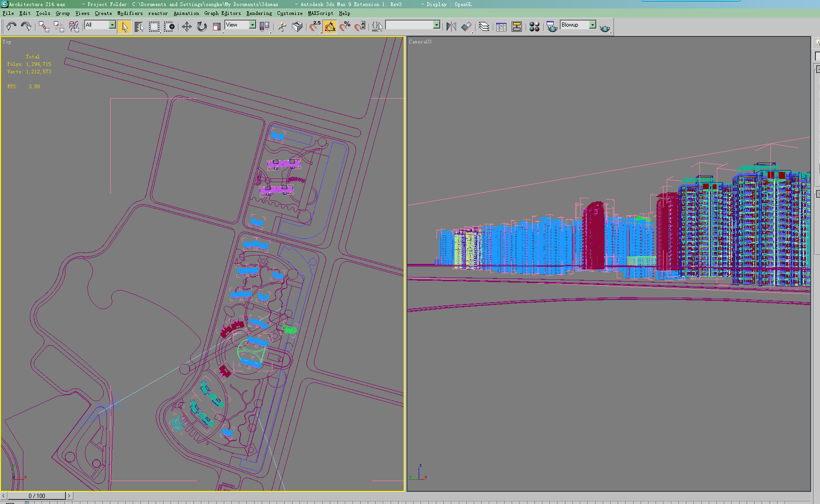The image size is (820, 504).
Task: Step time slider forward arrow
Action: pos(69,496)
